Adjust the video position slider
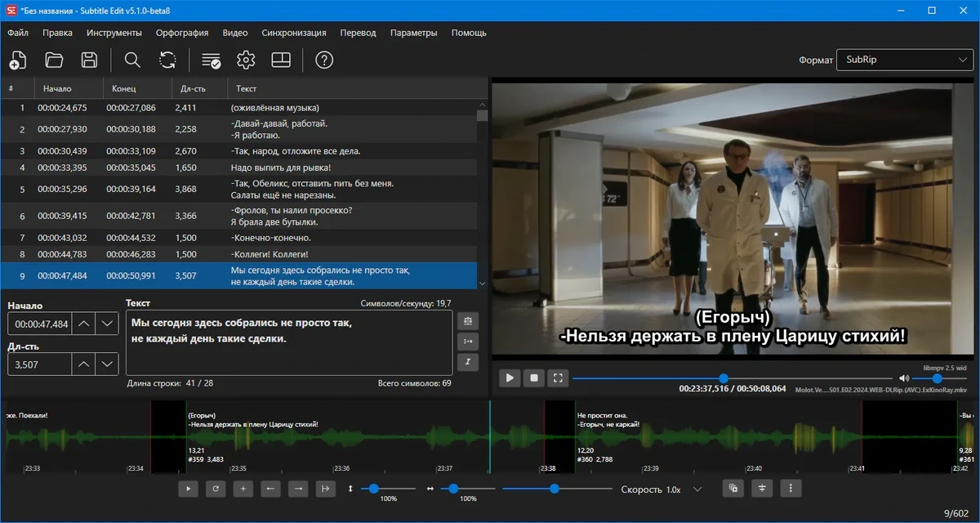This screenshot has width=980, height=523. tap(731, 378)
